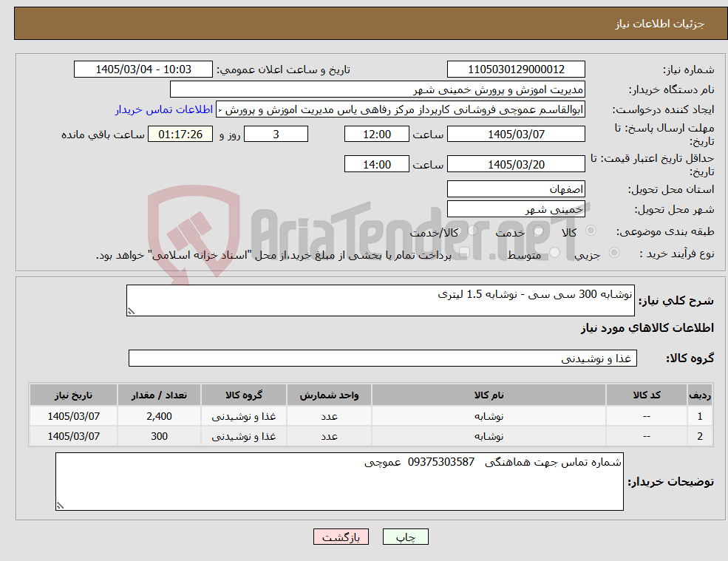The width and height of the screenshot is (728, 561).
Task: Click the کد کالا column header
Action: 646,395
